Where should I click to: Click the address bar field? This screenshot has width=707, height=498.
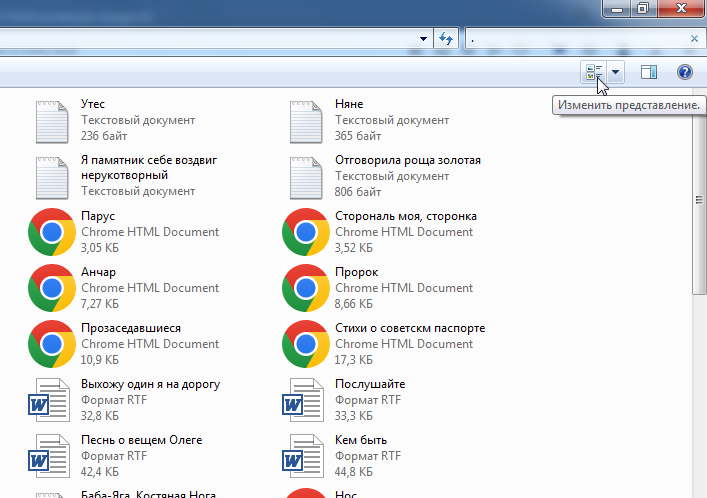(207, 39)
